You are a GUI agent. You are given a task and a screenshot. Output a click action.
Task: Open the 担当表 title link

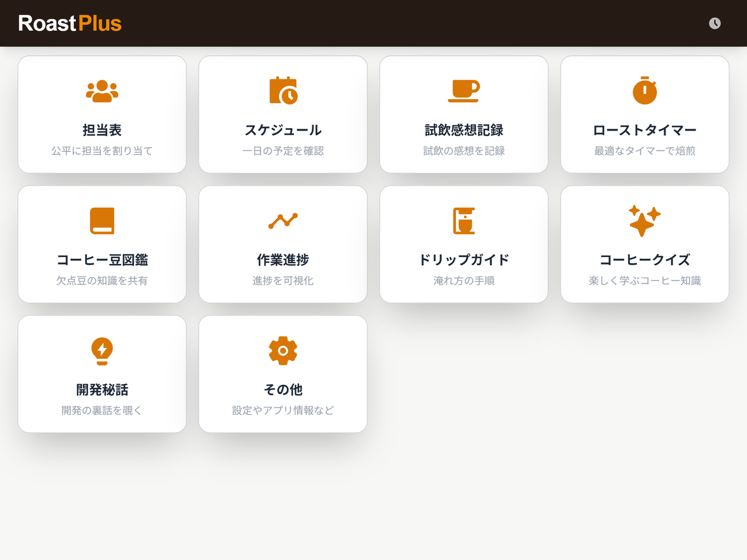point(102,130)
